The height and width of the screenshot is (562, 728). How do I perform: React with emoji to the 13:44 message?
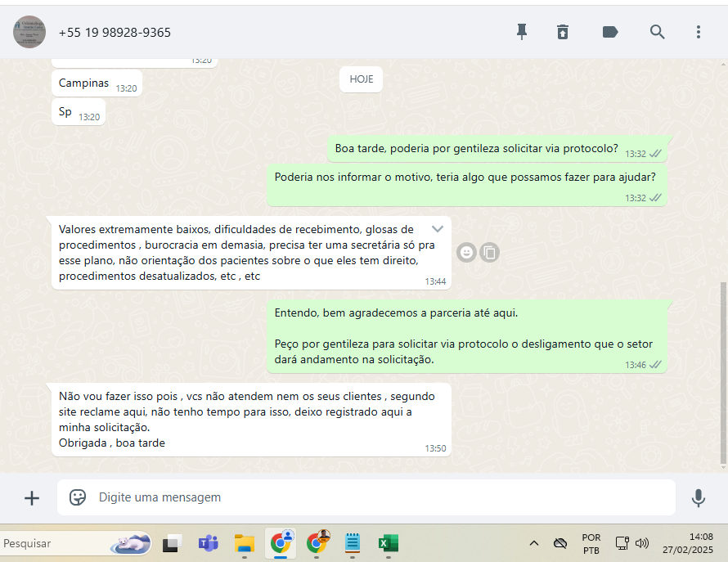[466, 253]
